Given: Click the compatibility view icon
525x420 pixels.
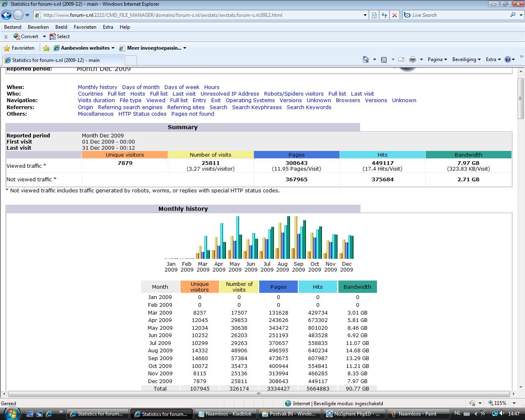Looking at the screenshot, I should (374, 15).
